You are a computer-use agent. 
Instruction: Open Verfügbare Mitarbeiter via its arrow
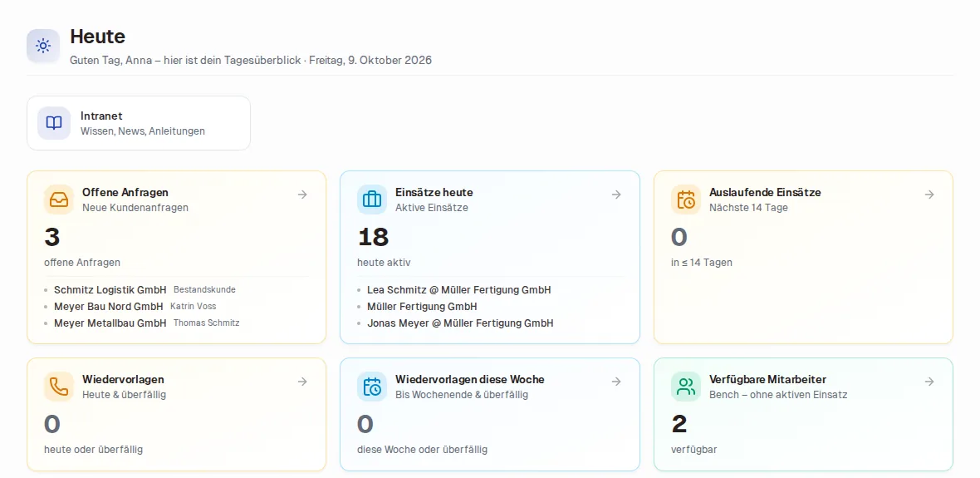(929, 382)
